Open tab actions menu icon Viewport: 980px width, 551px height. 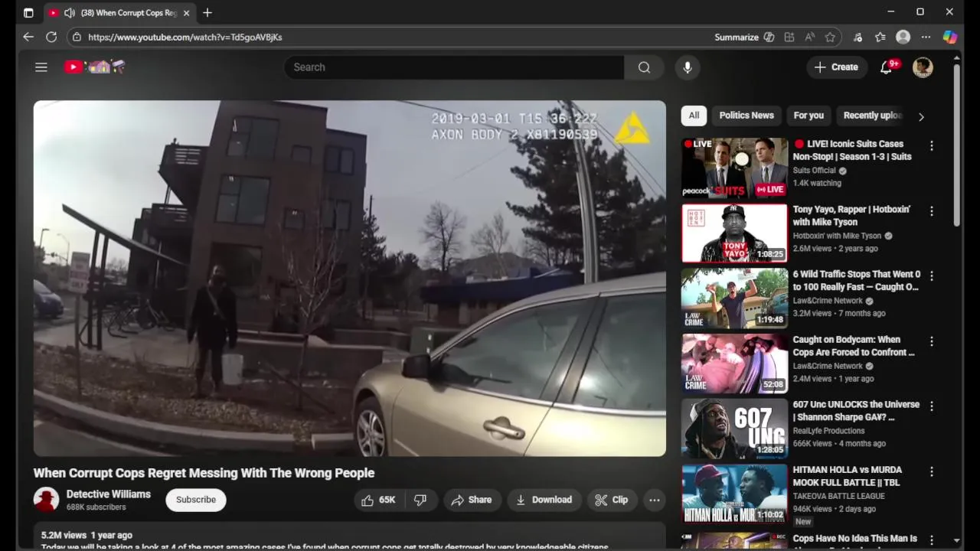tap(28, 12)
